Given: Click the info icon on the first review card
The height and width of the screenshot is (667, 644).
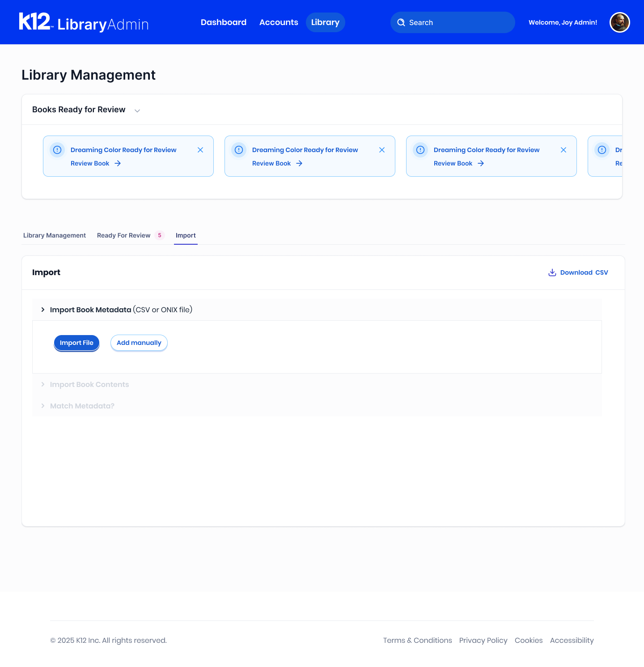Looking at the screenshot, I should [x=57, y=150].
